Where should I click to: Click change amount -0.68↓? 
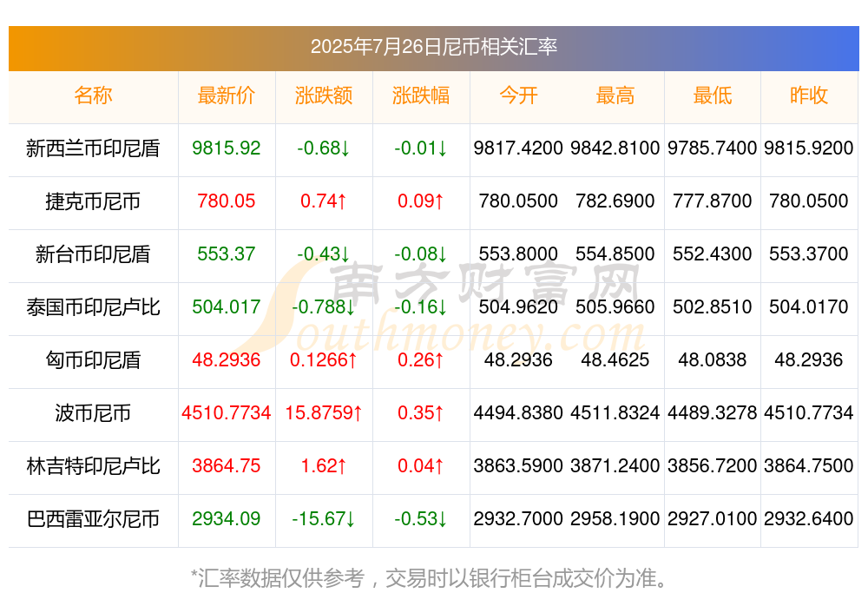click(323, 148)
